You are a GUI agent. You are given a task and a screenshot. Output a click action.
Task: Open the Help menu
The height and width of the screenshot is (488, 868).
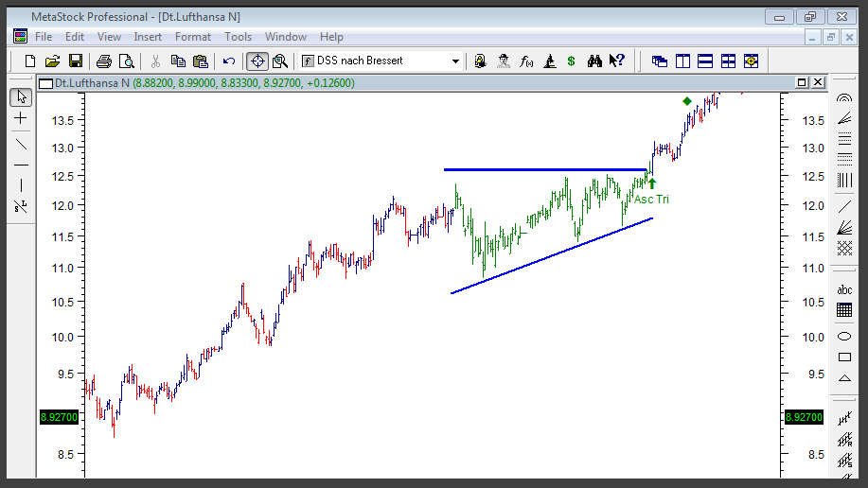tap(331, 37)
